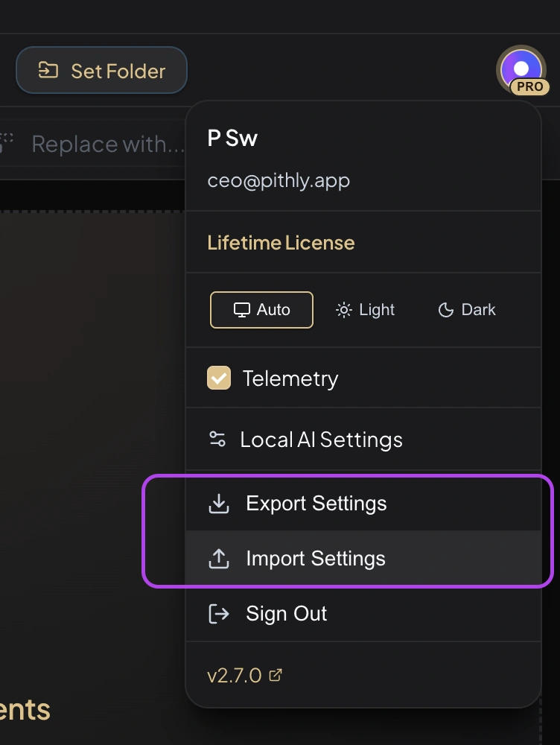Open the Lifetime License details
The image size is (560, 745).
(281, 242)
